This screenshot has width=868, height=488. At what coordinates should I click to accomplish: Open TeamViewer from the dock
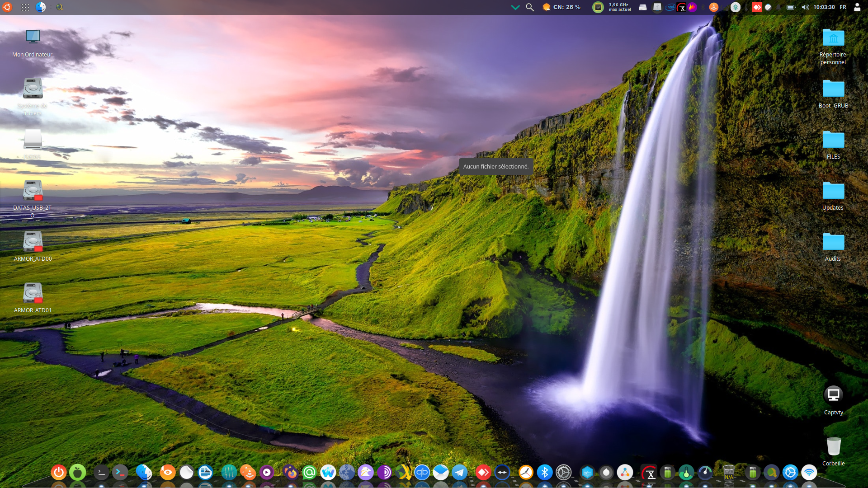tap(502, 473)
